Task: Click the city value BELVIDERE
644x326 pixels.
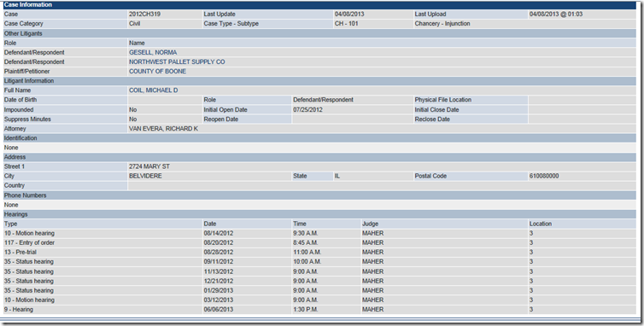Action: click(145, 176)
